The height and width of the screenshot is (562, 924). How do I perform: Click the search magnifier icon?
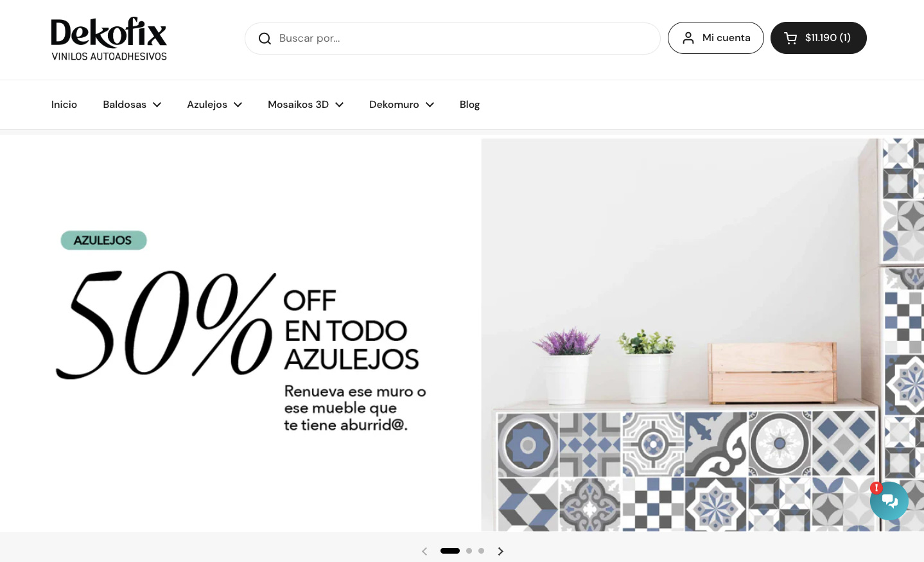coord(265,39)
